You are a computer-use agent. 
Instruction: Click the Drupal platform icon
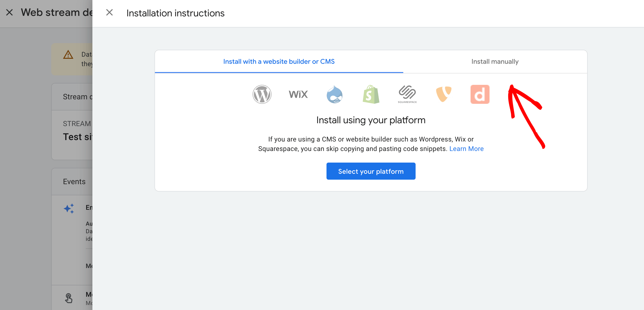[x=334, y=94]
